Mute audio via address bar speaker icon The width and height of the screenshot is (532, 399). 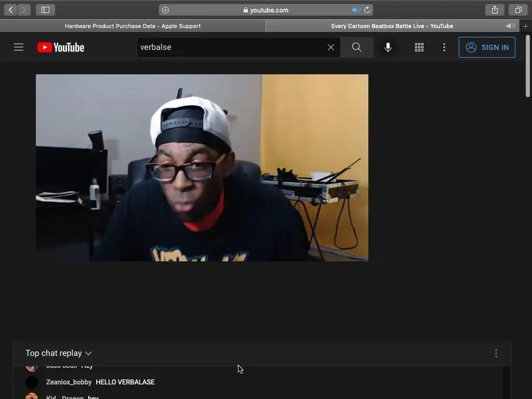coord(355,10)
